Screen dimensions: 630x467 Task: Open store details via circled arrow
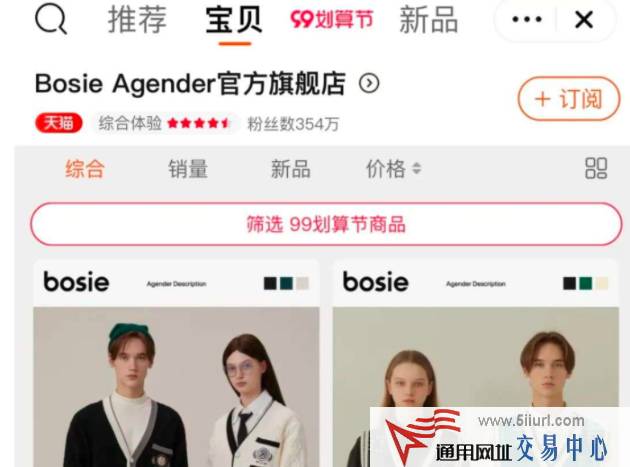[x=369, y=83]
